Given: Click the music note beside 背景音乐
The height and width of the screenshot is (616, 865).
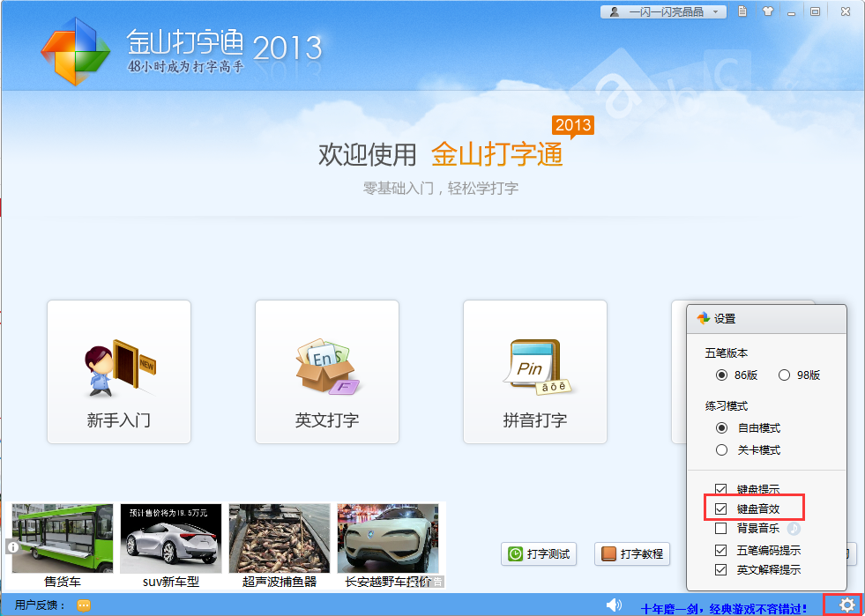Looking at the screenshot, I should click(794, 529).
